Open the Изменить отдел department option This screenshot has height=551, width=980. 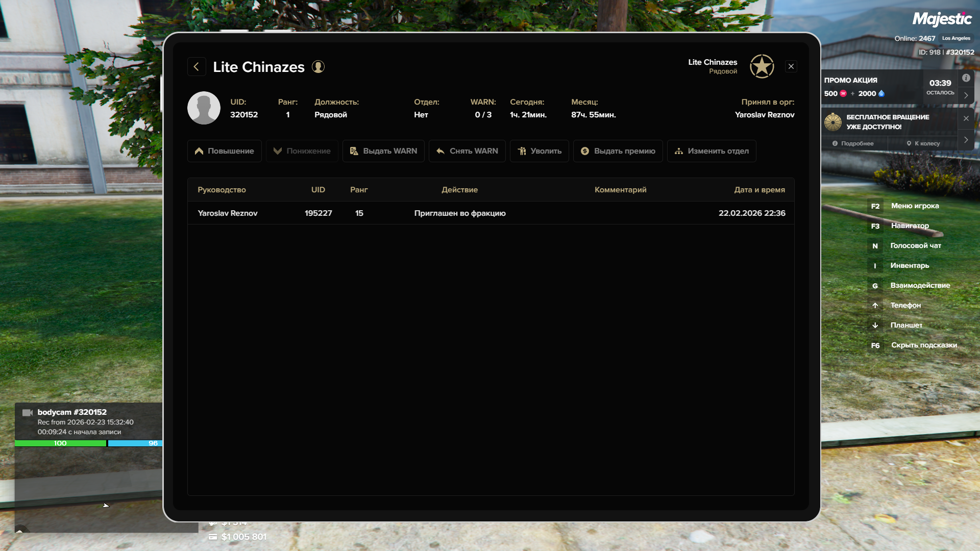pos(711,151)
